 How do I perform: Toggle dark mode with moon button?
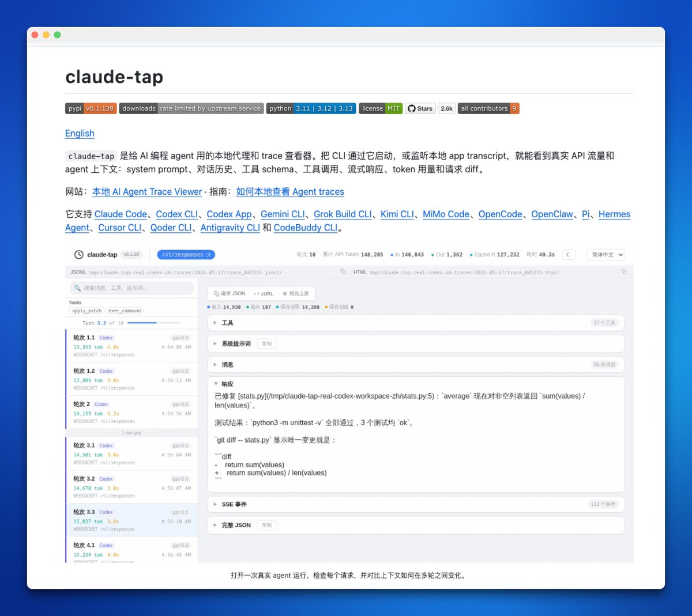pyautogui.click(x=569, y=255)
